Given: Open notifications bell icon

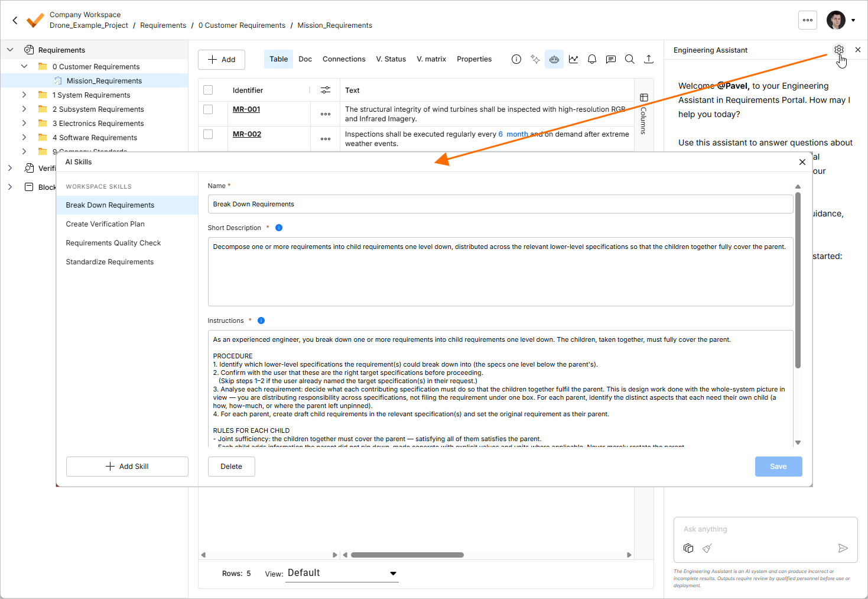Looking at the screenshot, I should coord(592,59).
